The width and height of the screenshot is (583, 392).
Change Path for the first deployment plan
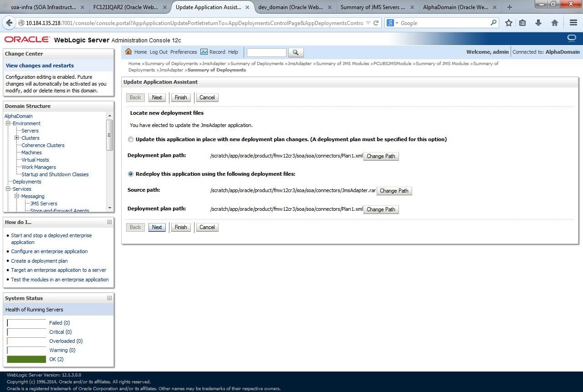point(381,156)
